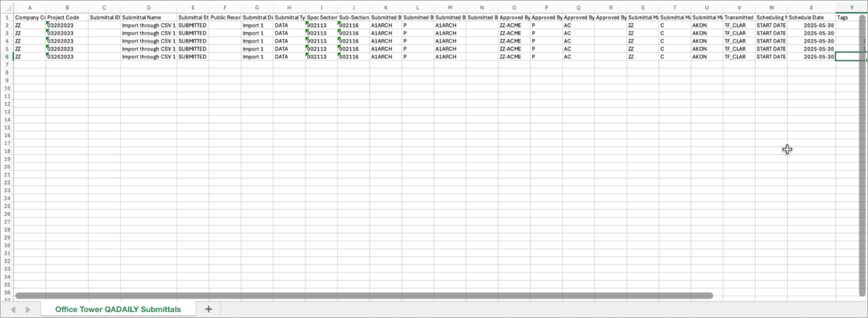Viewport: 868px width, 318px height.
Task: Click the 'Submittal Name' header cell
Action: click(148, 17)
